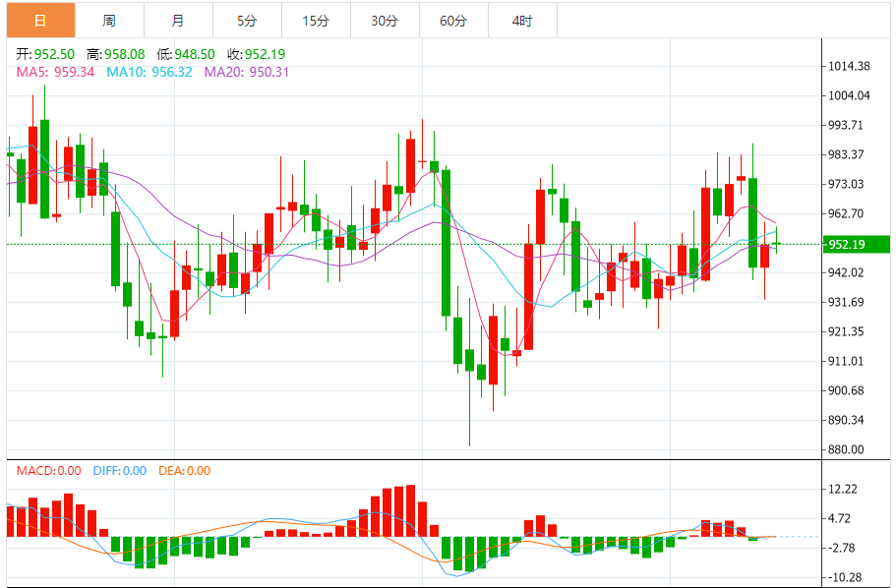Click the 高:958.08 high price value

116,54
